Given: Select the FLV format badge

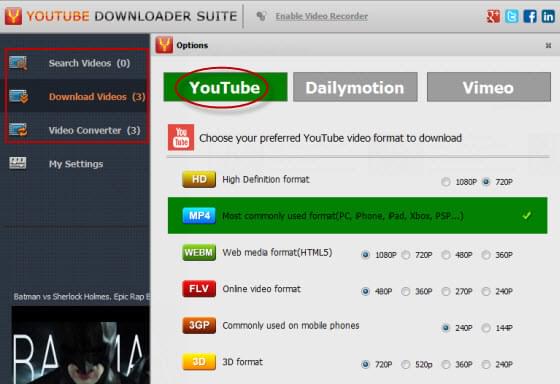Looking at the screenshot, I should [199, 289].
